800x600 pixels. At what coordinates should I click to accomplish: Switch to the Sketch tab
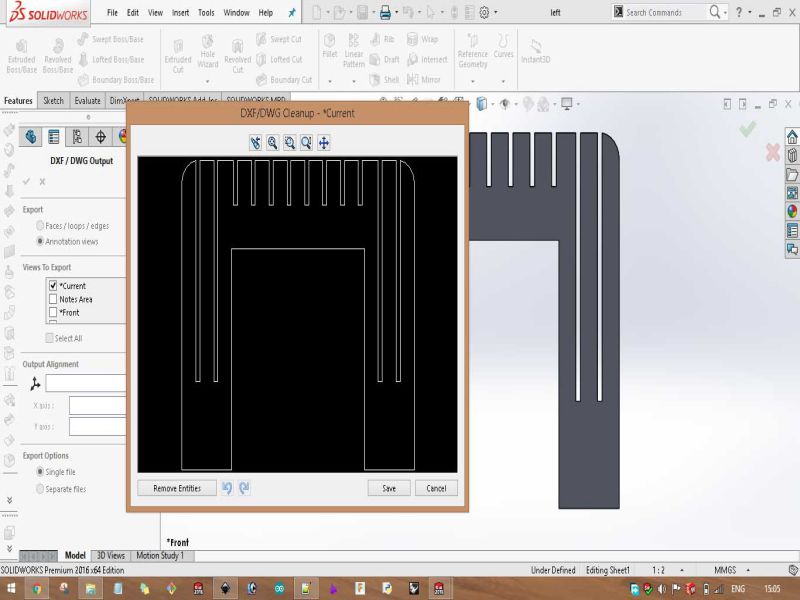click(53, 101)
